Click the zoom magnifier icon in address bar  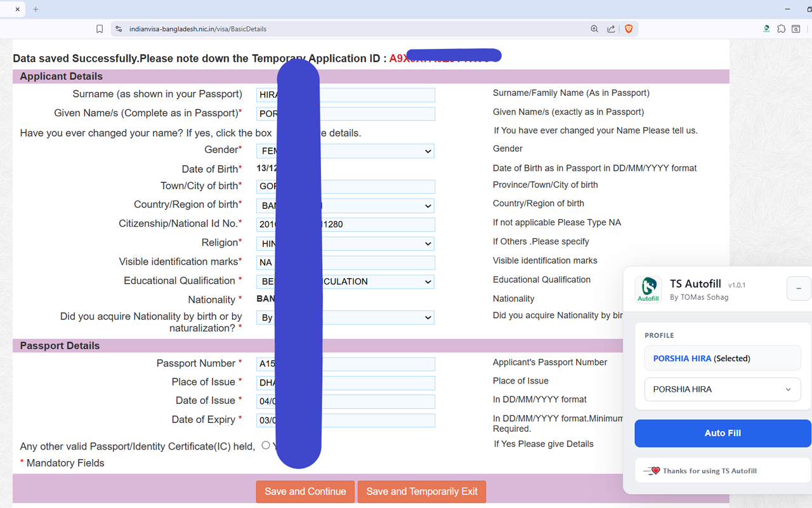[x=594, y=29]
